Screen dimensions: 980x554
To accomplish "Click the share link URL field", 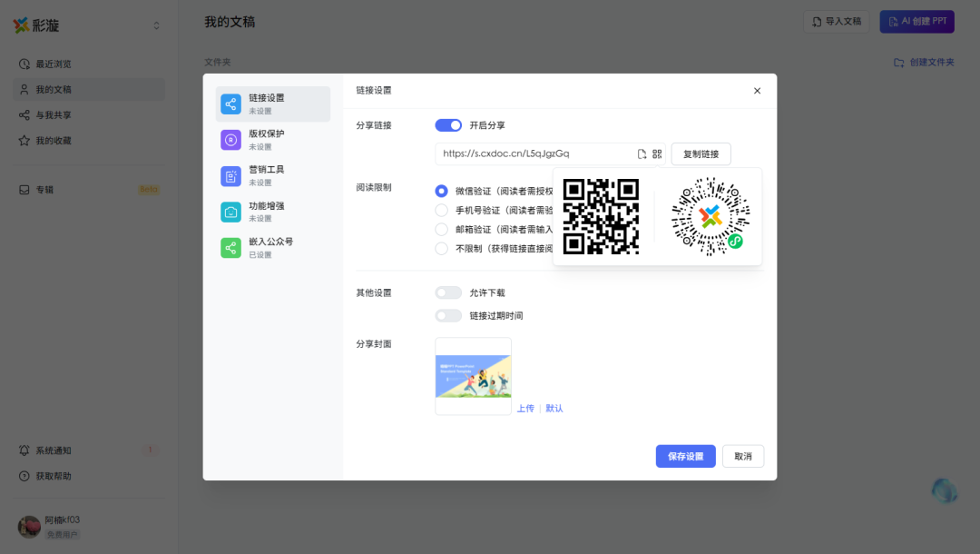I will pos(550,153).
